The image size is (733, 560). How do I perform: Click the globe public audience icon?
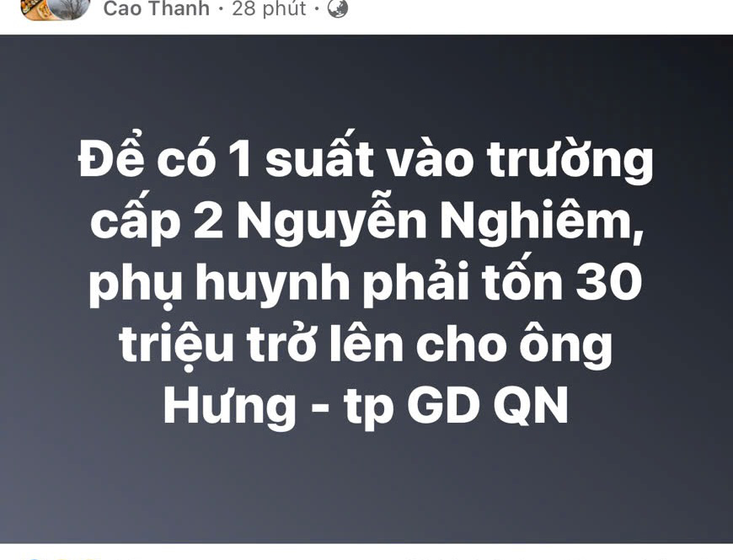tap(338, 8)
